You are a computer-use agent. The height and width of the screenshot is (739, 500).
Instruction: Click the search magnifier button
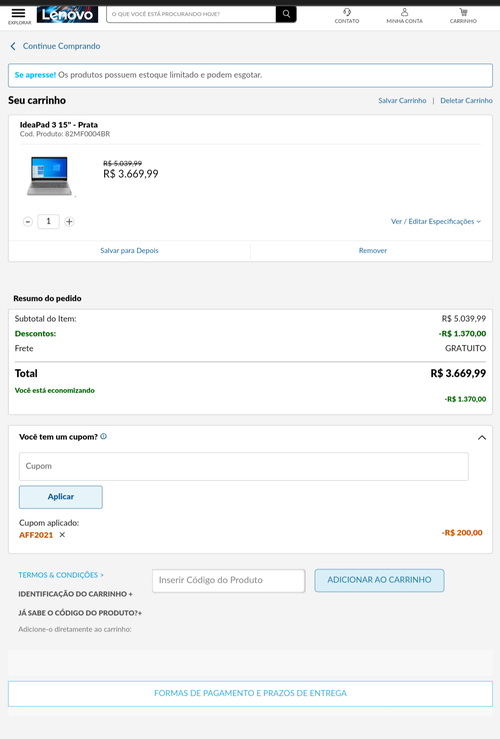(286, 14)
